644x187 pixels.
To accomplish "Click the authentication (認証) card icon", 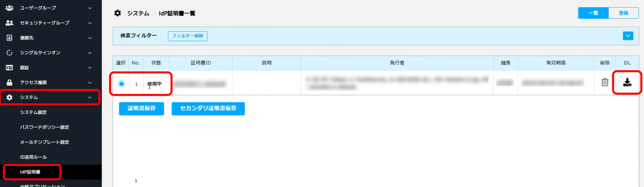I will click(x=9, y=67).
